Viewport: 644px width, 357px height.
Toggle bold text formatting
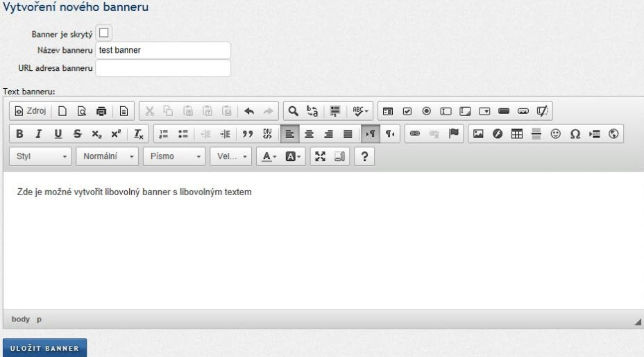pos(19,134)
